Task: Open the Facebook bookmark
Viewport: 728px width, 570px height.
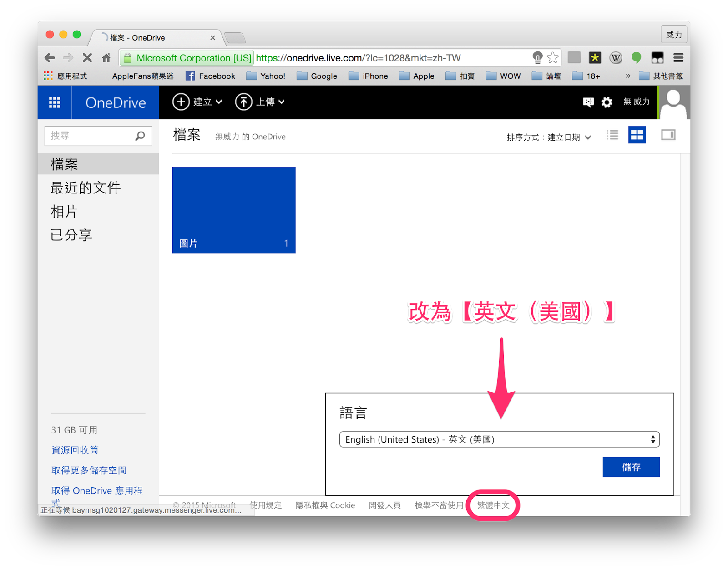Action: 211,76
